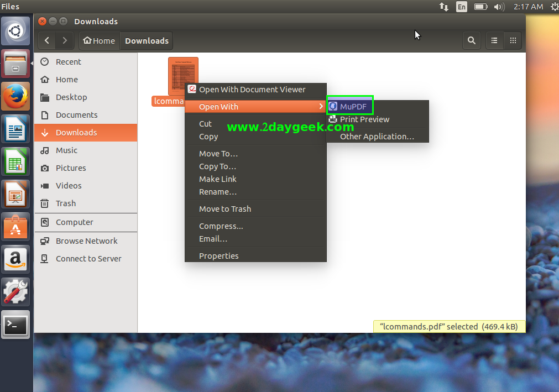Expand the Open With submenu arrow
Image resolution: width=559 pixels, height=392 pixels.
coord(321,106)
